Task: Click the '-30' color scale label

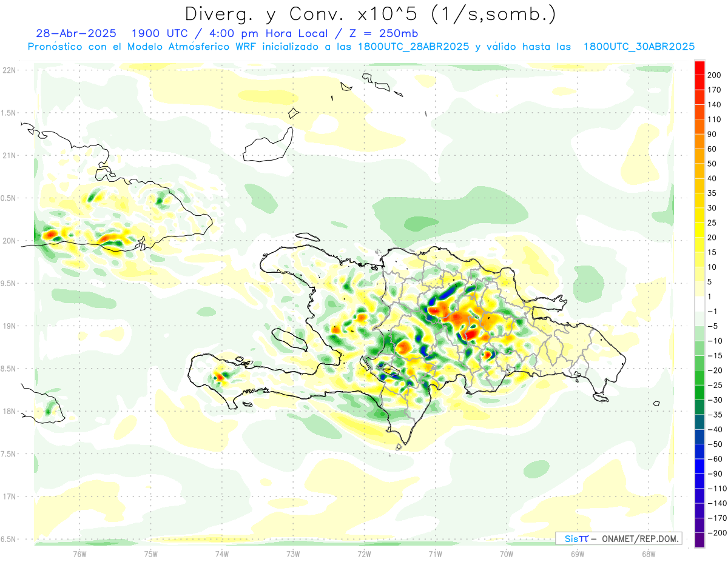Action: click(714, 400)
